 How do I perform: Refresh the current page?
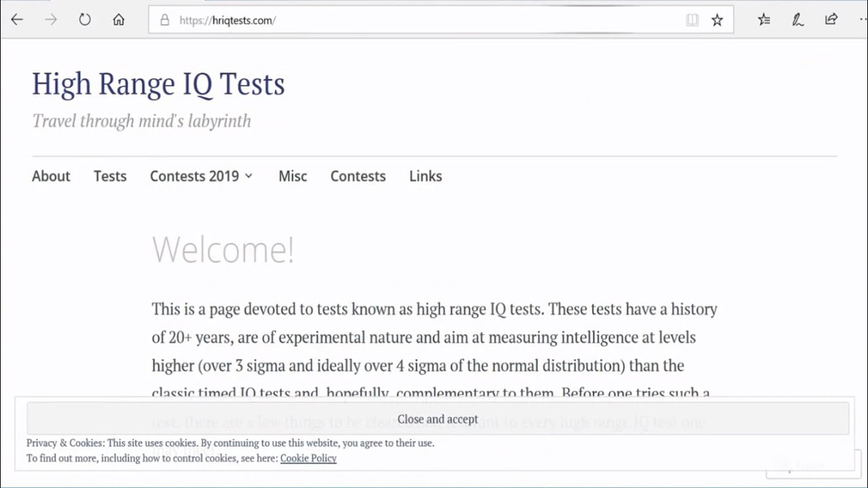85,20
